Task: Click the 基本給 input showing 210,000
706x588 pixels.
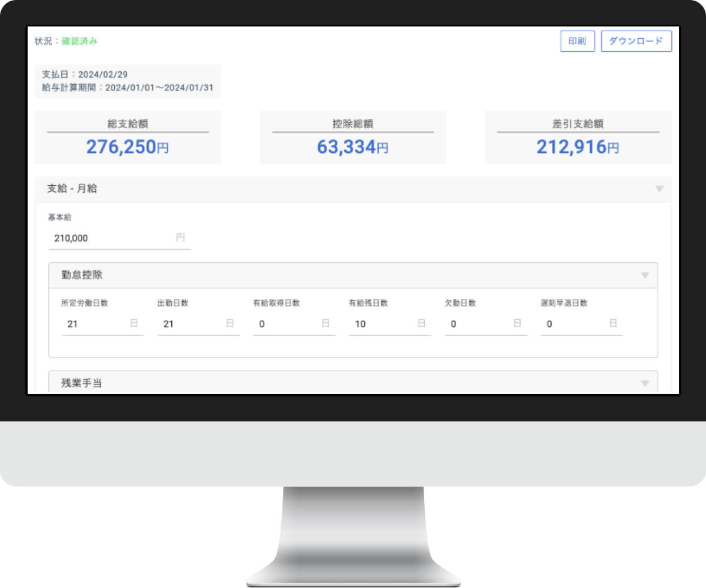Action: (112, 238)
